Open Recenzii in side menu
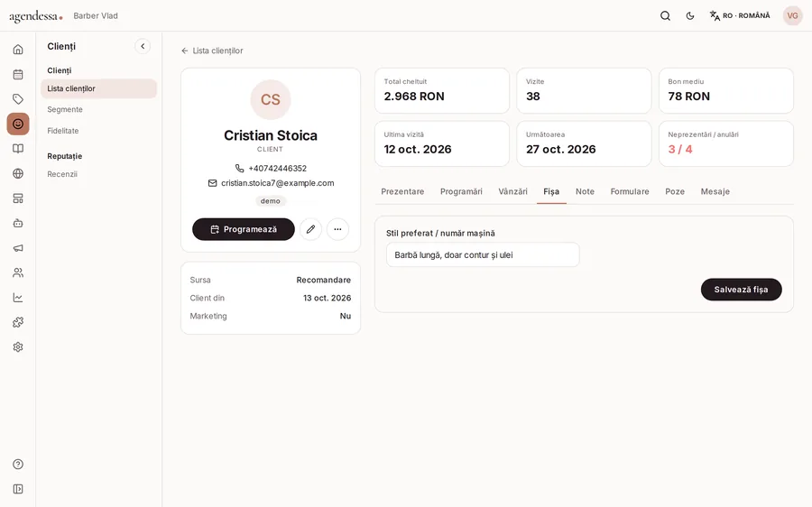Screen dimensions: 812x507 tap(62, 174)
